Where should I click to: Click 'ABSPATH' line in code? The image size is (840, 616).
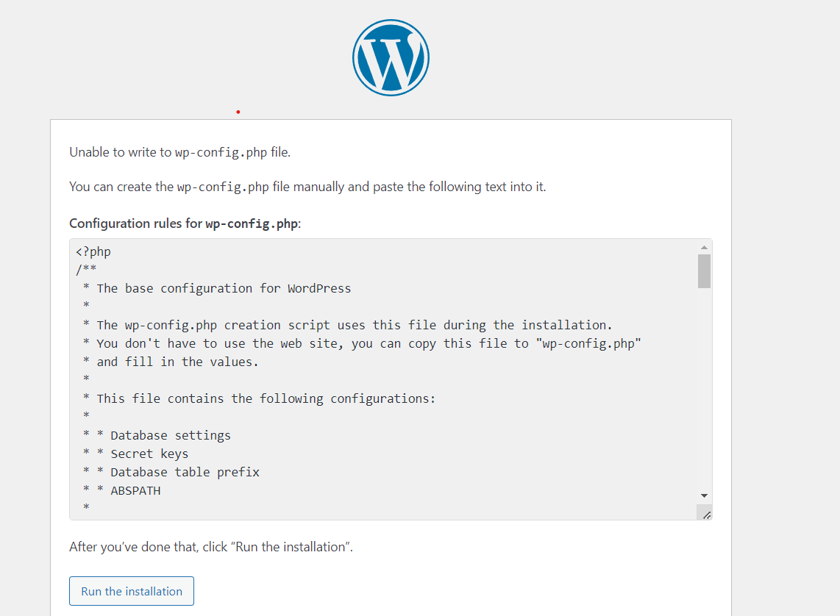coord(121,491)
